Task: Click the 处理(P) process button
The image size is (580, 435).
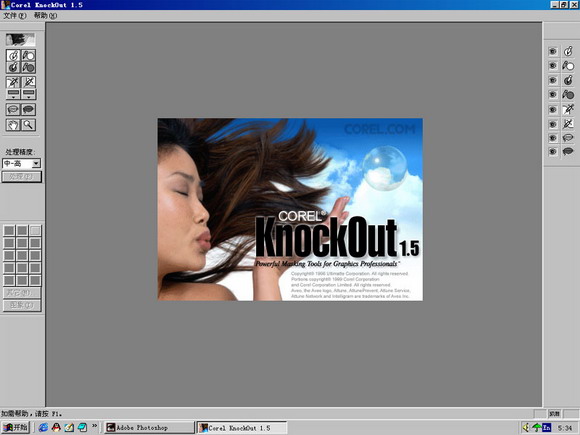Action: (x=21, y=177)
